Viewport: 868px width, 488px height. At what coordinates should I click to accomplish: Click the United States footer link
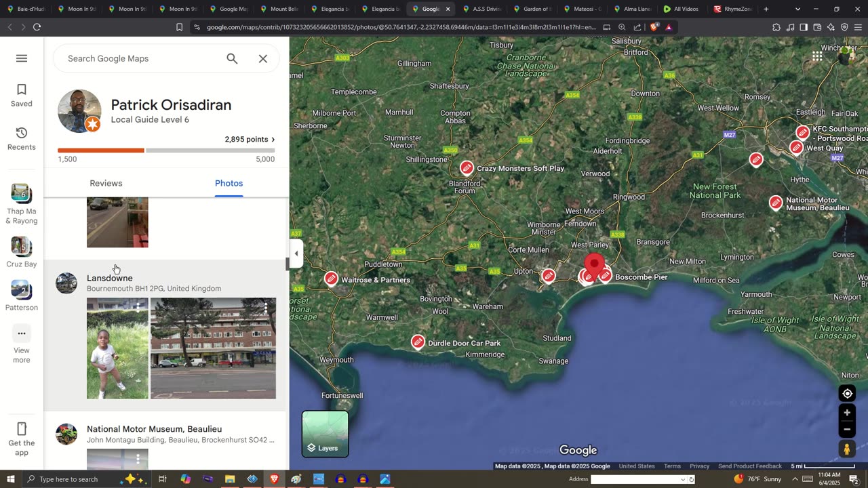637,466
